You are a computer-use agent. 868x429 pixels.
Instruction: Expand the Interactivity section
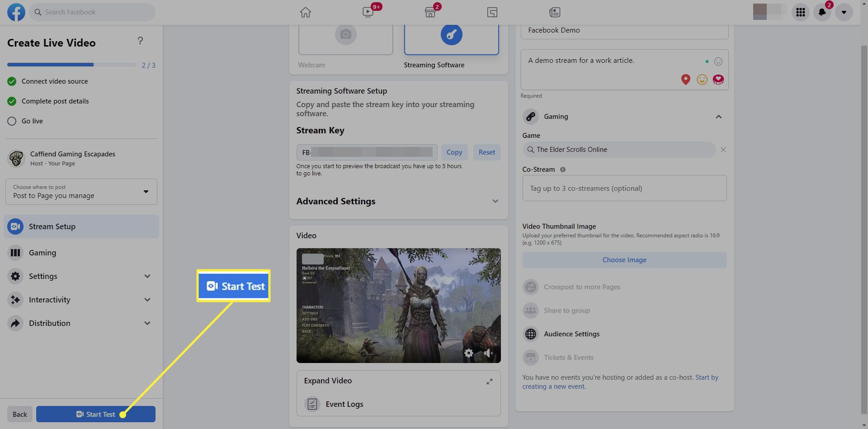click(x=147, y=300)
